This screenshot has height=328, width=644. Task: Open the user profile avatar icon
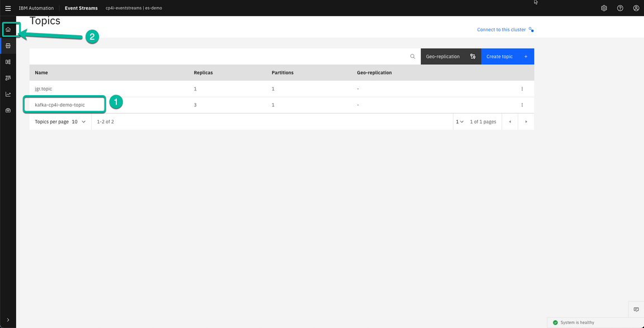click(636, 8)
